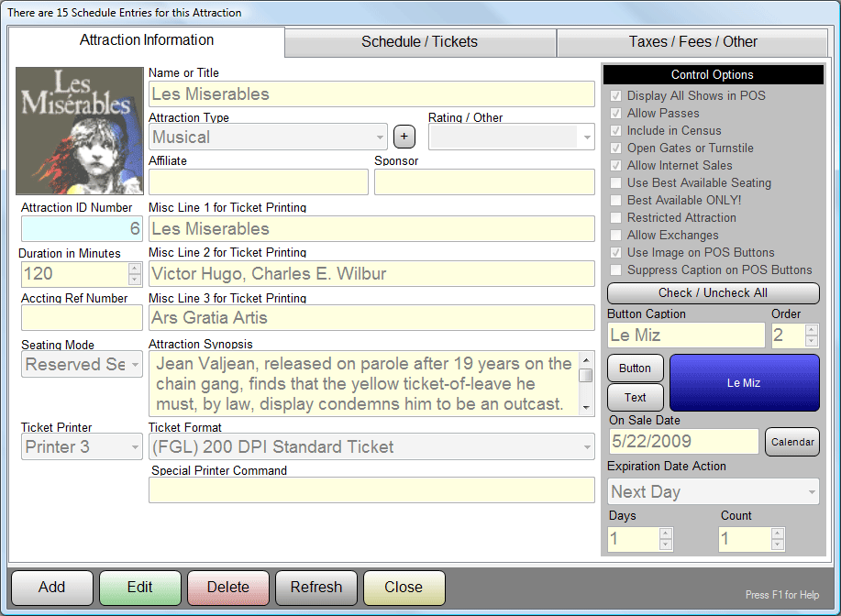Click the Refresh button
Viewport: 841px width, 616px height.
point(315,587)
